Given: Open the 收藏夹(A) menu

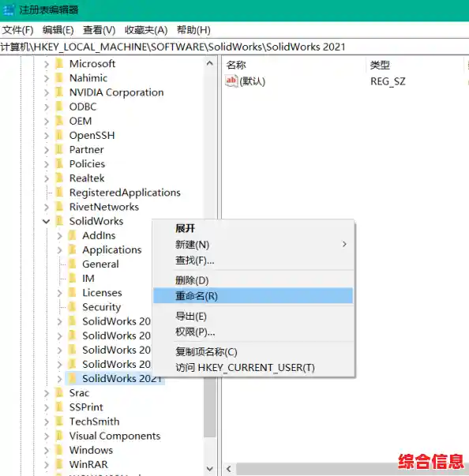Looking at the screenshot, I should coord(146,30).
